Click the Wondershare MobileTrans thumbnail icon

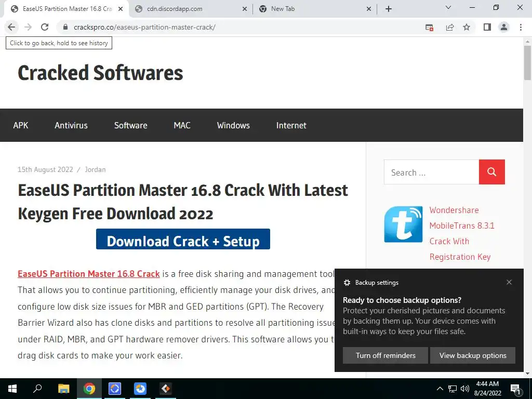403,224
